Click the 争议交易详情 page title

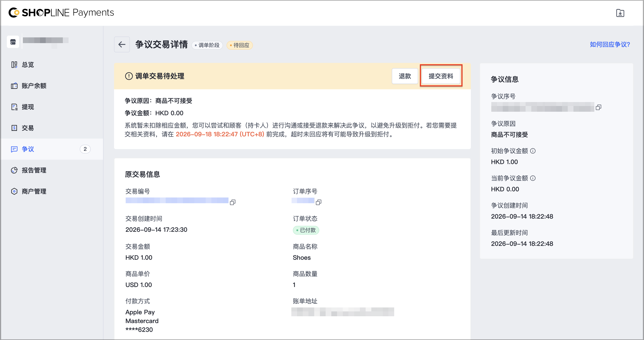pos(161,44)
